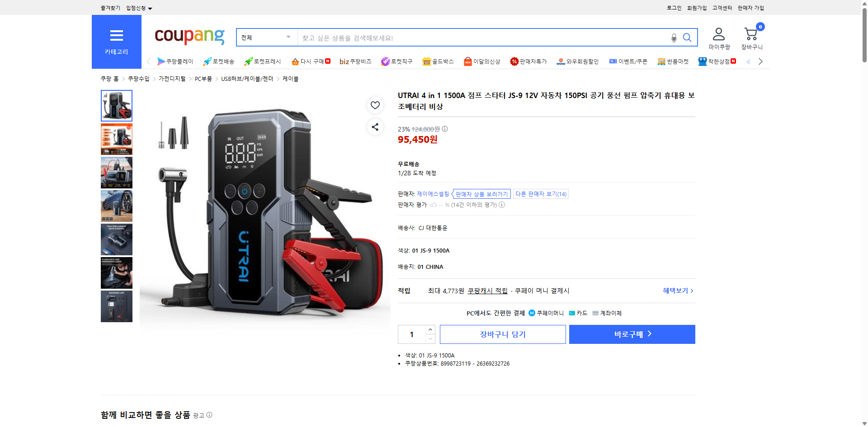The height and width of the screenshot is (427, 868).
Task: Open 다른 판매자 보기(14) link
Action: 541,193
